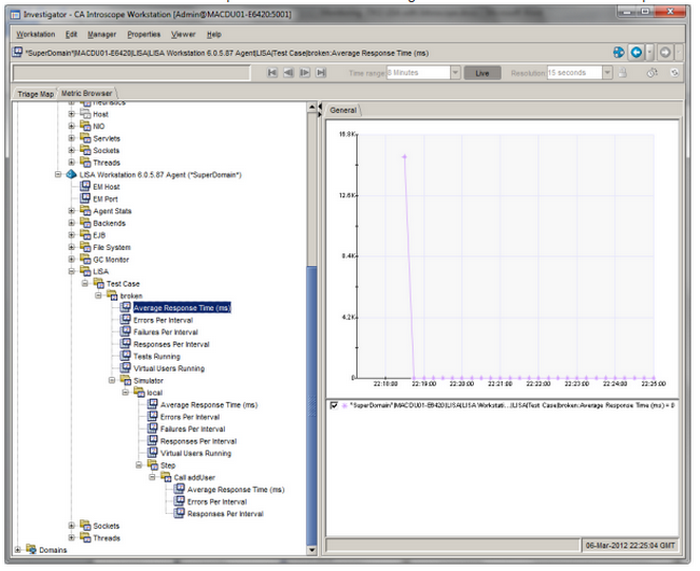Collapse the Simulator tree node

[112, 380]
